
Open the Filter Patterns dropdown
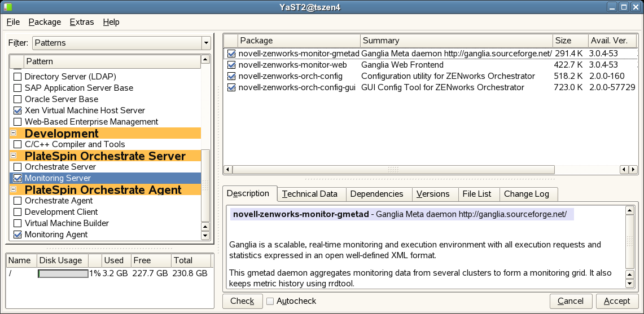point(121,43)
